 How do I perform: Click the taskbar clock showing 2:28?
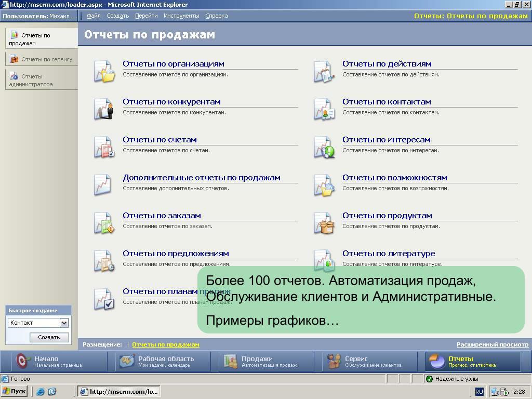(x=519, y=392)
